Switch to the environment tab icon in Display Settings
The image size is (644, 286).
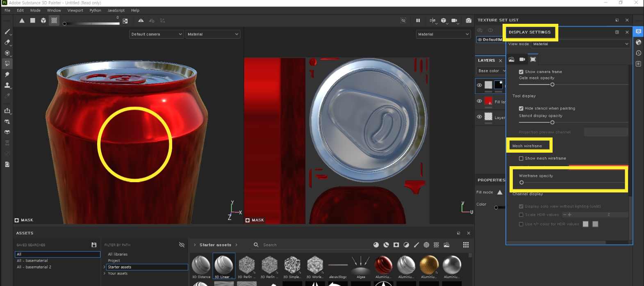[512, 59]
